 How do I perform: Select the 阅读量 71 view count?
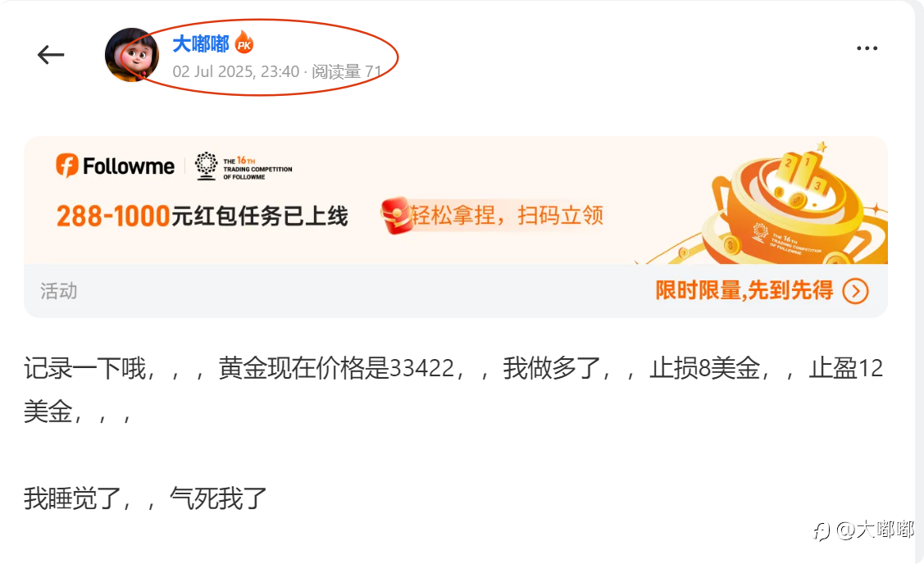coord(347,72)
